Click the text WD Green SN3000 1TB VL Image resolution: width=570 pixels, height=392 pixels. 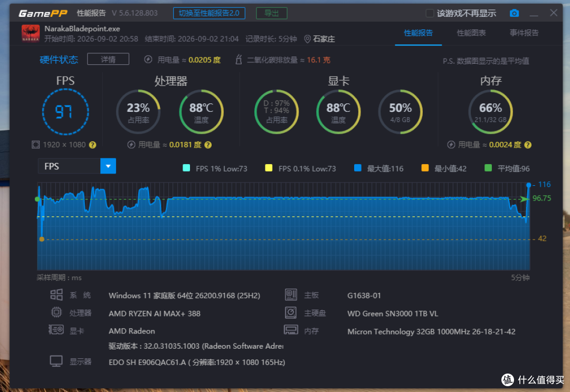[393, 313]
